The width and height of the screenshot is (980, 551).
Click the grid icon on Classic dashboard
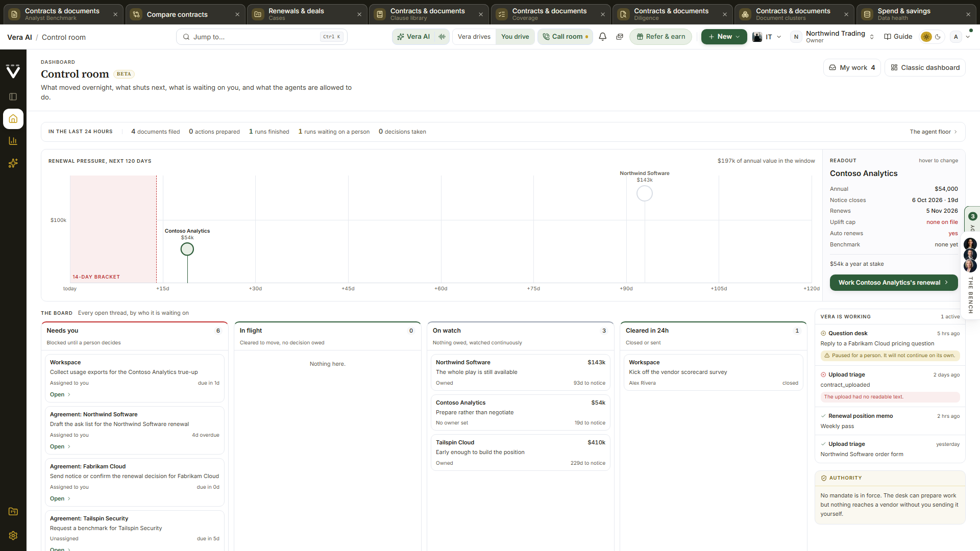894,67
